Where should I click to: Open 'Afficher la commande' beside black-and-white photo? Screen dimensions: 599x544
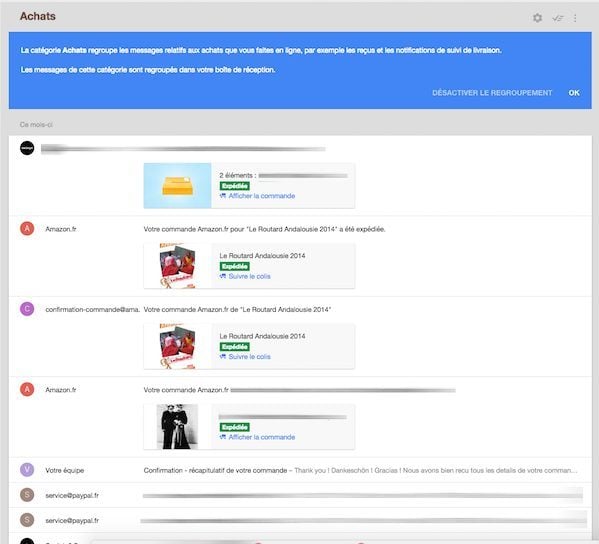262,437
